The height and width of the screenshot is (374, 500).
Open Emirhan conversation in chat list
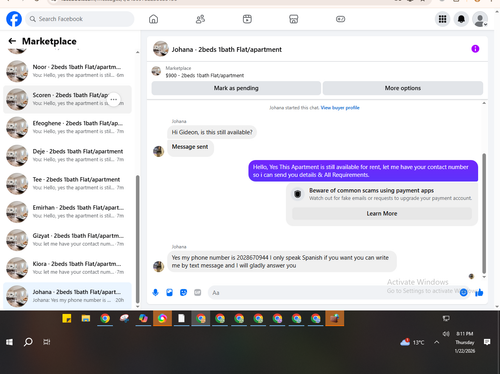(67, 212)
